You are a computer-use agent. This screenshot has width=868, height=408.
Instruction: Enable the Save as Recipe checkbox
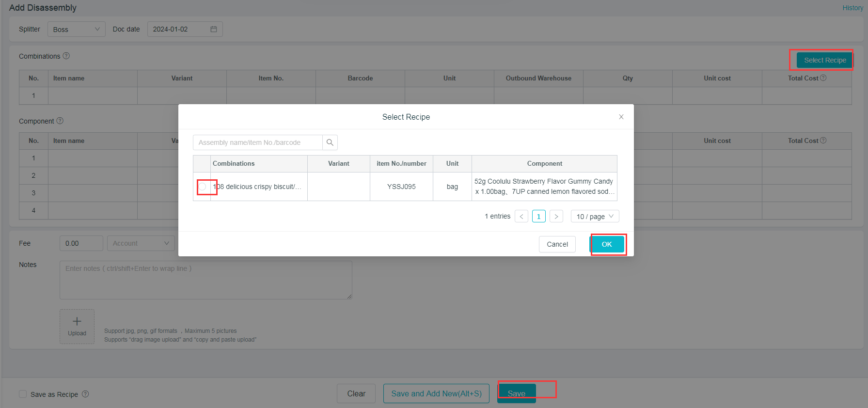tap(23, 394)
